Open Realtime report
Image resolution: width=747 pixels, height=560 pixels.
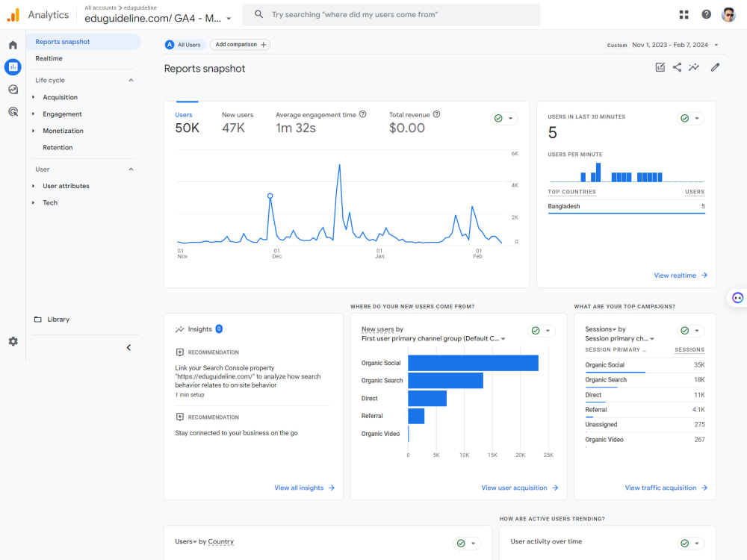(49, 58)
